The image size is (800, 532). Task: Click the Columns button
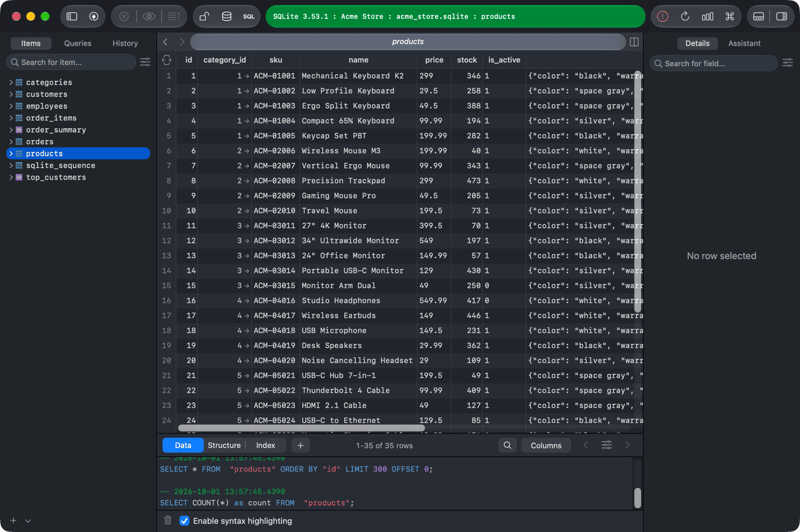click(546, 445)
